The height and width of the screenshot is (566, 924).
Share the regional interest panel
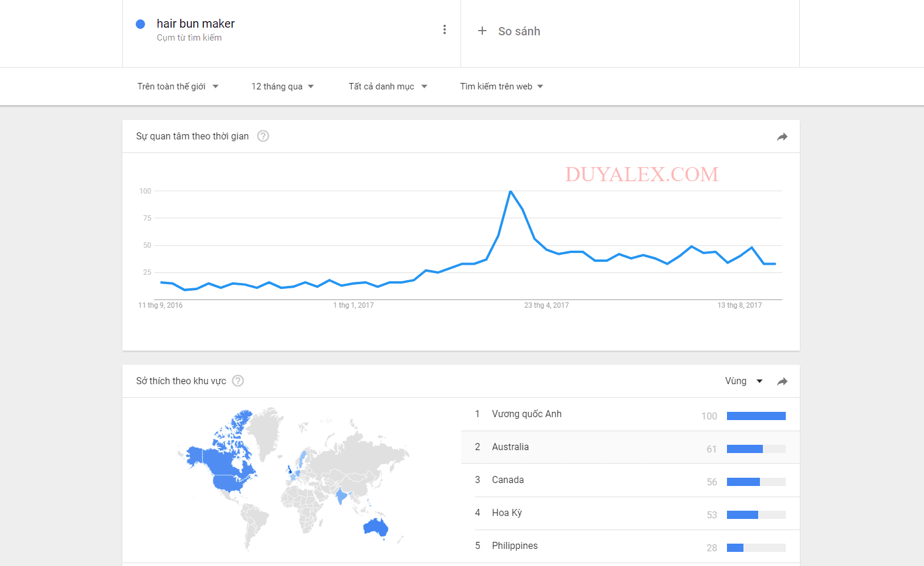tap(782, 381)
